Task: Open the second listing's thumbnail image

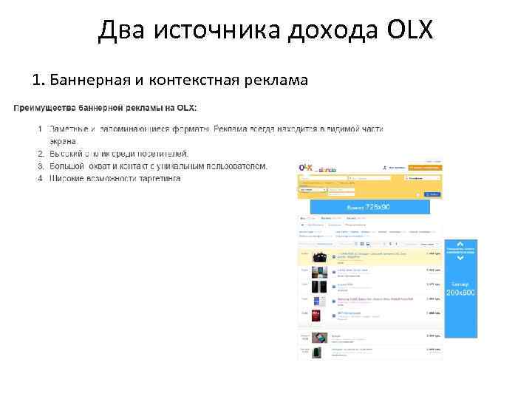Action: (x=320, y=272)
